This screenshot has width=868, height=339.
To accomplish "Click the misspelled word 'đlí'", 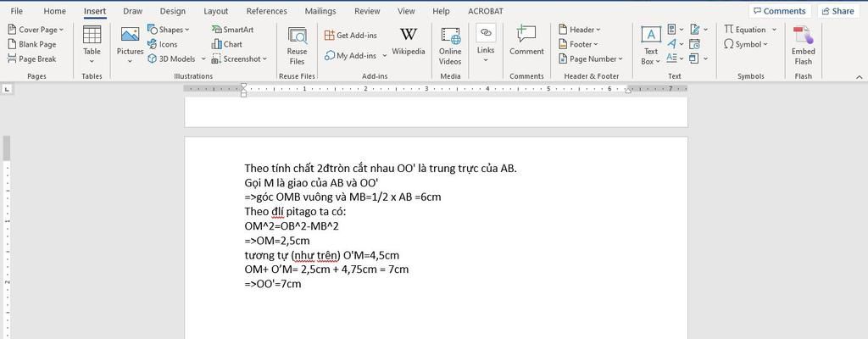I will point(278,212).
